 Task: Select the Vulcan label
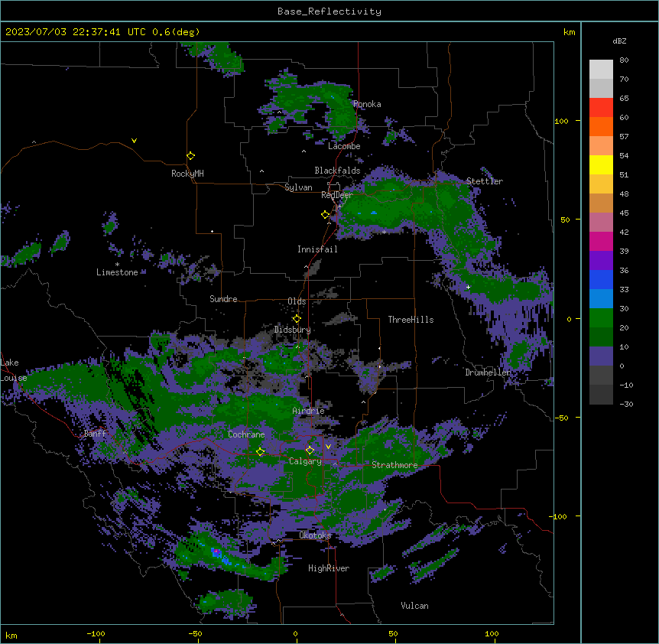point(415,606)
